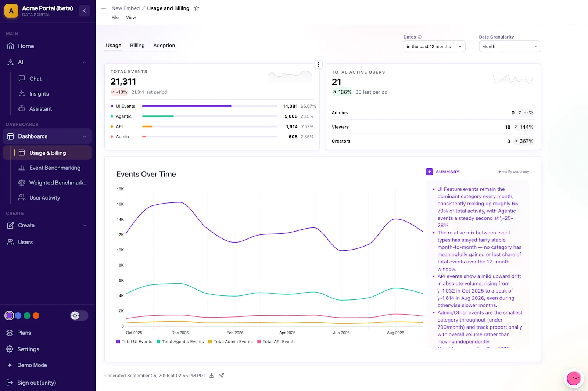Toggle Total Admin Events legend series
588x391 pixels.
pos(230,342)
